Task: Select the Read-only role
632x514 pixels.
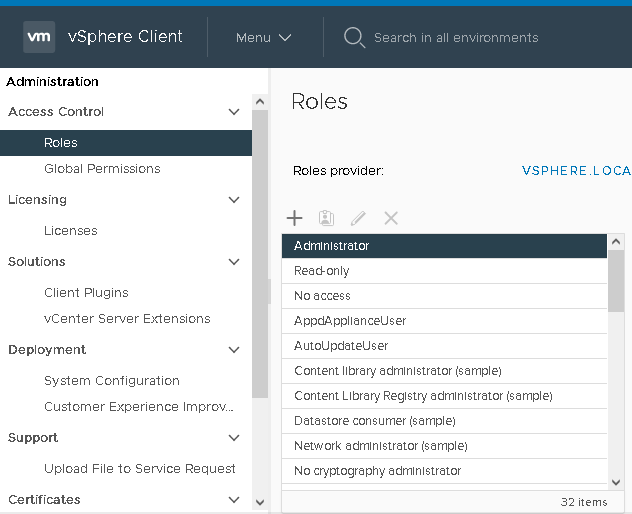Action: click(444, 271)
